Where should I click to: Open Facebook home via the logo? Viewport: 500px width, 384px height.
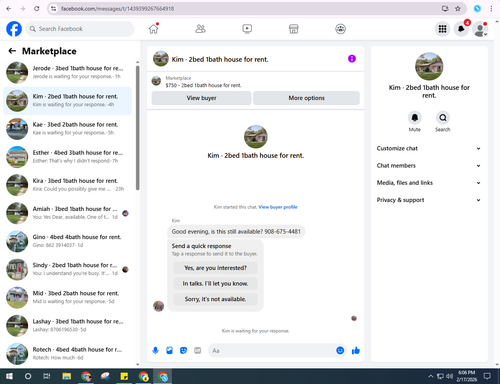click(x=14, y=29)
